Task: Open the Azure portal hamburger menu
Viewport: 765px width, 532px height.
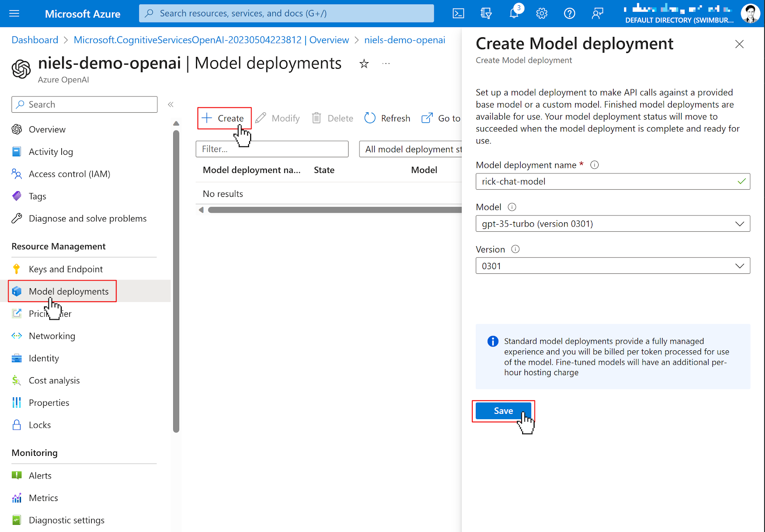Action: (14, 13)
